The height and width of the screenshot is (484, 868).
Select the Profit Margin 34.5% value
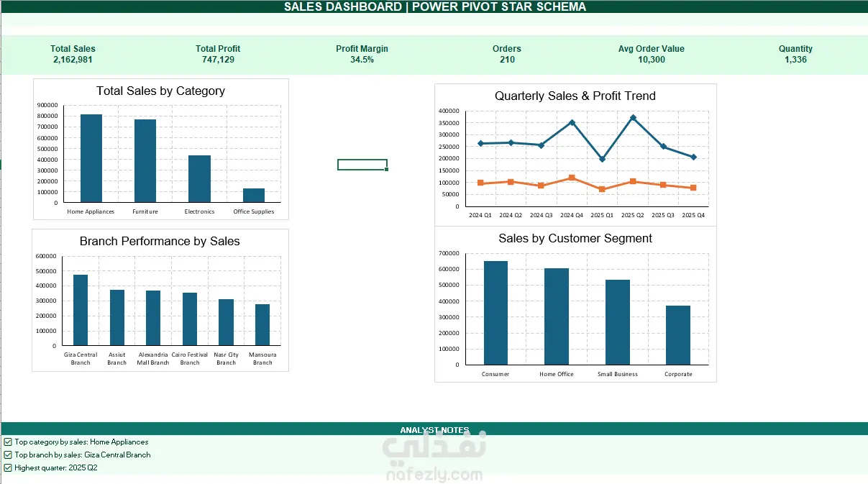tap(362, 60)
